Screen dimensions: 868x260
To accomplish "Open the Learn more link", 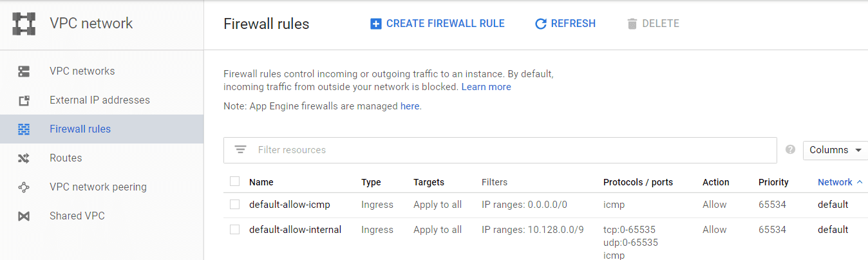I will pyautogui.click(x=486, y=87).
